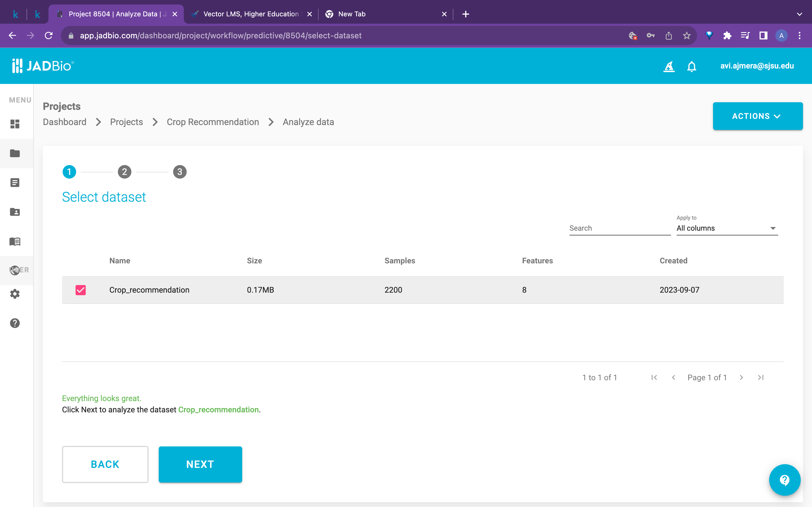Open the JADBio documentation book icon

click(15, 242)
